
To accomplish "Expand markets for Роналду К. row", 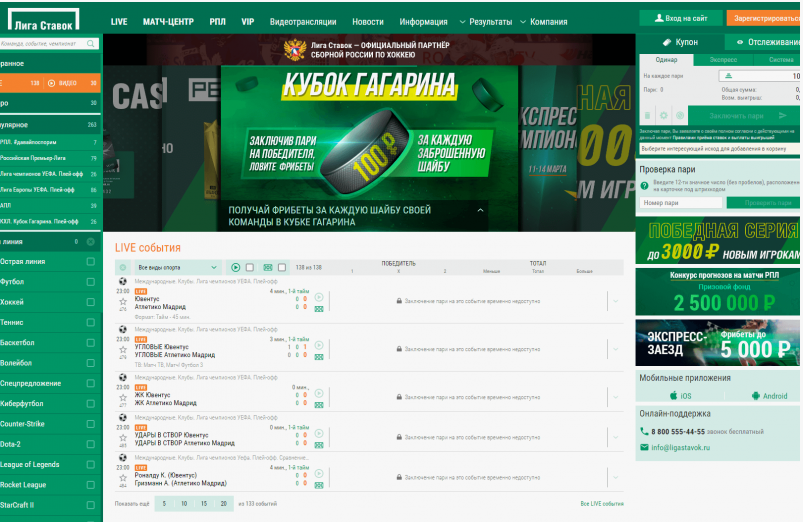I will [x=616, y=477].
